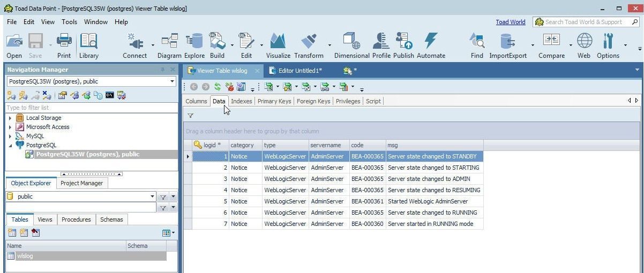Collapse the PostgreSQL tree node
This screenshot has height=273, width=644.
tap(10, 145)
